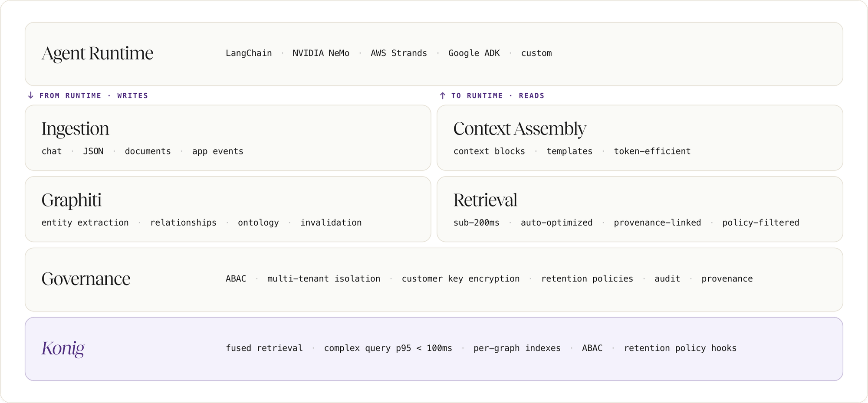
Task: Click the FROM RUNTIME · WRITES label
Action: 94,95
